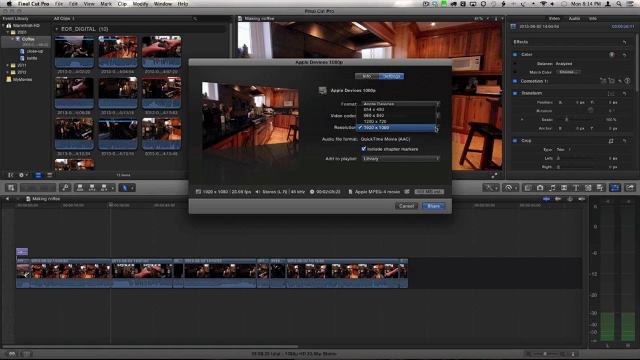Choose 1280 x 720 resolution option
The image size is (640, 360).
click(396, 122)
